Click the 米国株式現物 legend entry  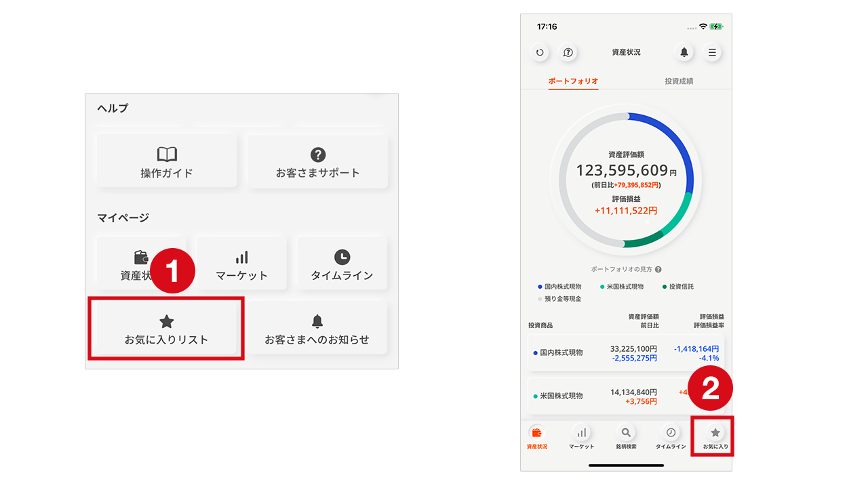point(621,287)
